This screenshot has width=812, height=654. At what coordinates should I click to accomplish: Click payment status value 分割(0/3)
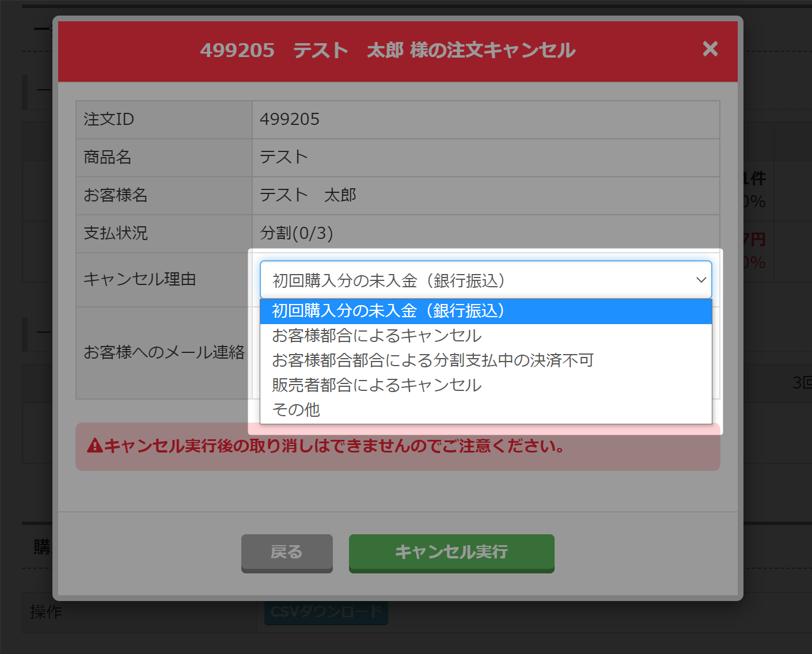coord(297,233)
